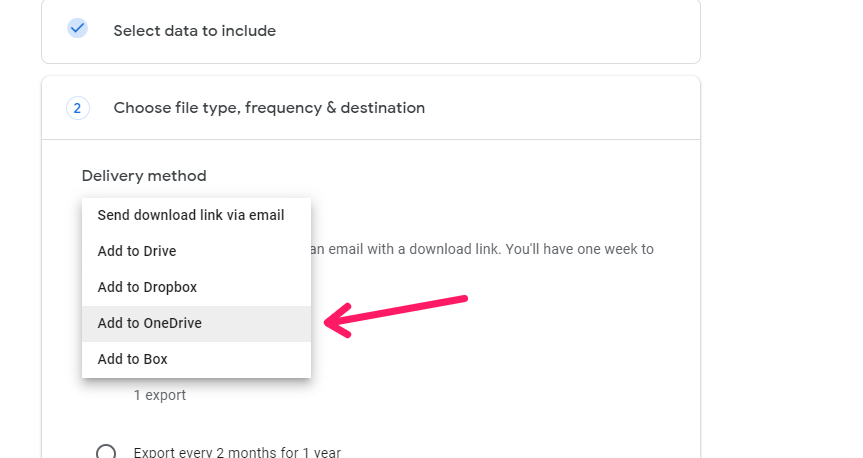Screen dimensions: 863x458
Task: Click empty space right of the step 2 title
Action: pyautogui.click(x=560, y=108)
